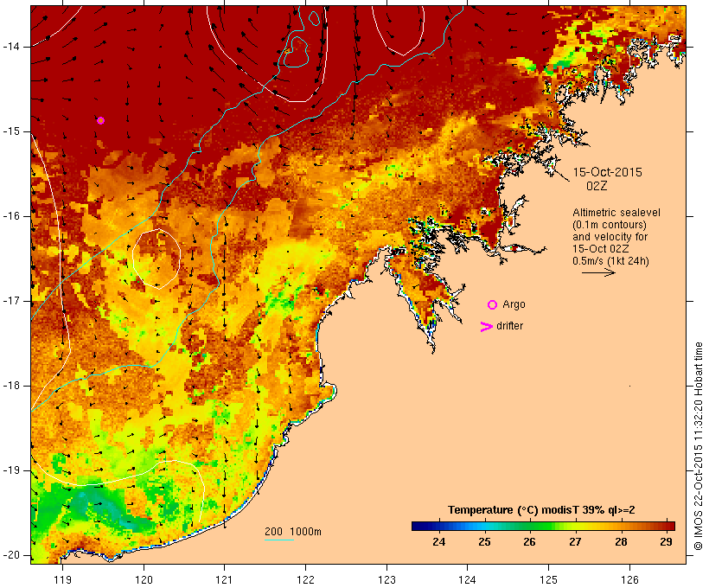Click the cyan 200 1000m depth legend line
This screenshot has width=709, height=588.
click(x=279, y=540)
